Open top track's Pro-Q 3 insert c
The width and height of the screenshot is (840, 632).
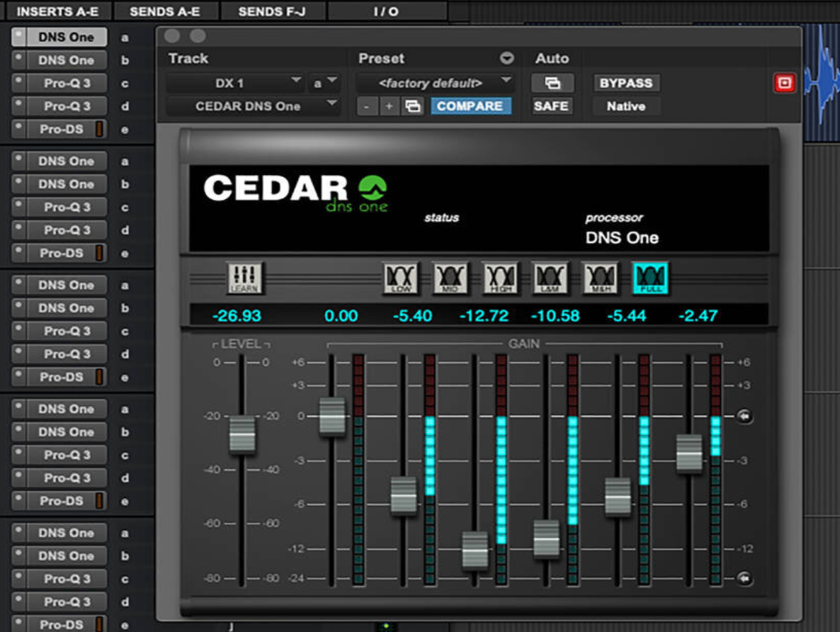click(x=67, y=83)
